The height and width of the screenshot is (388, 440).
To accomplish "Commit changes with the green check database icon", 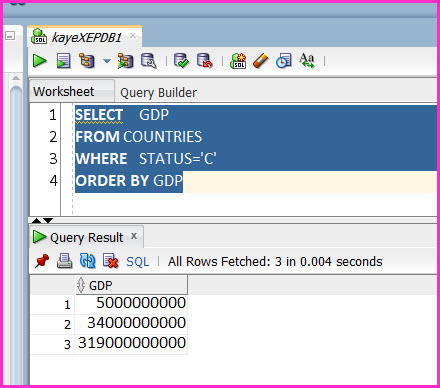I will (181, 61).
